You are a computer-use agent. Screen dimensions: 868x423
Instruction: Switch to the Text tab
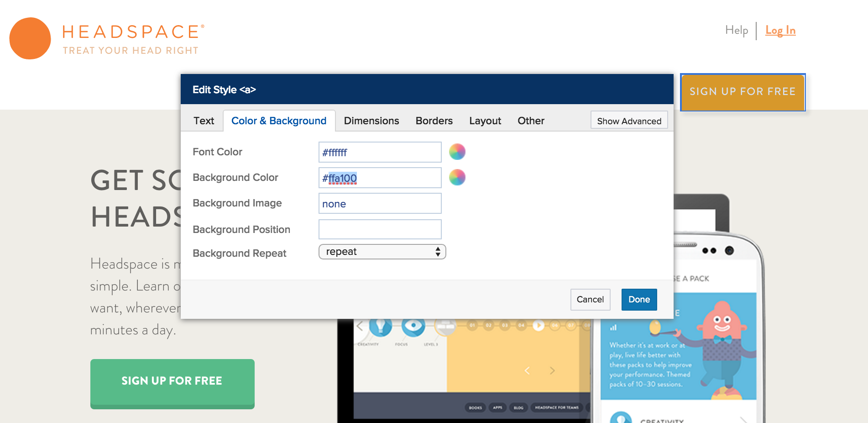tap(204, 121)
